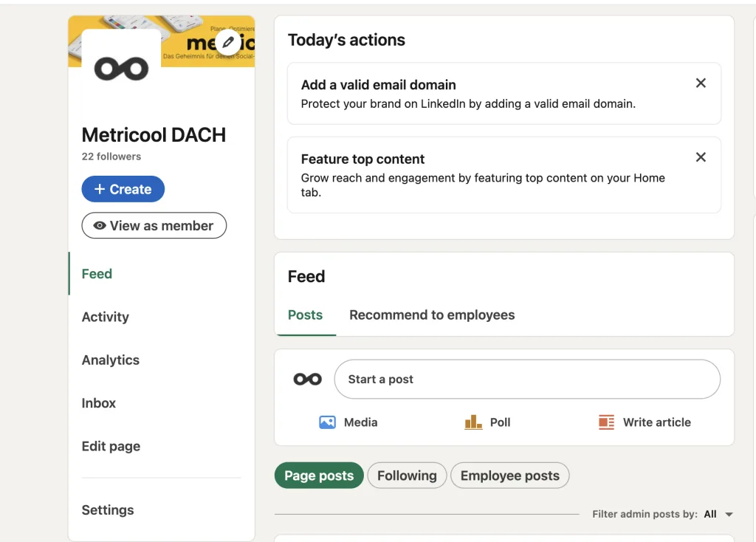756x542 pixels.
Task: Select Edit page in the sidebar
Action: click(x=111, y=447)
